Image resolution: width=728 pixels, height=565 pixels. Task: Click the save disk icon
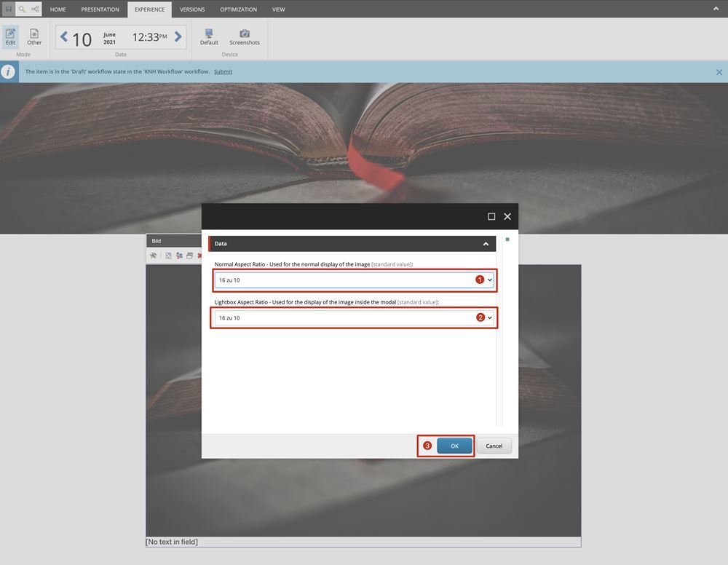8,9
